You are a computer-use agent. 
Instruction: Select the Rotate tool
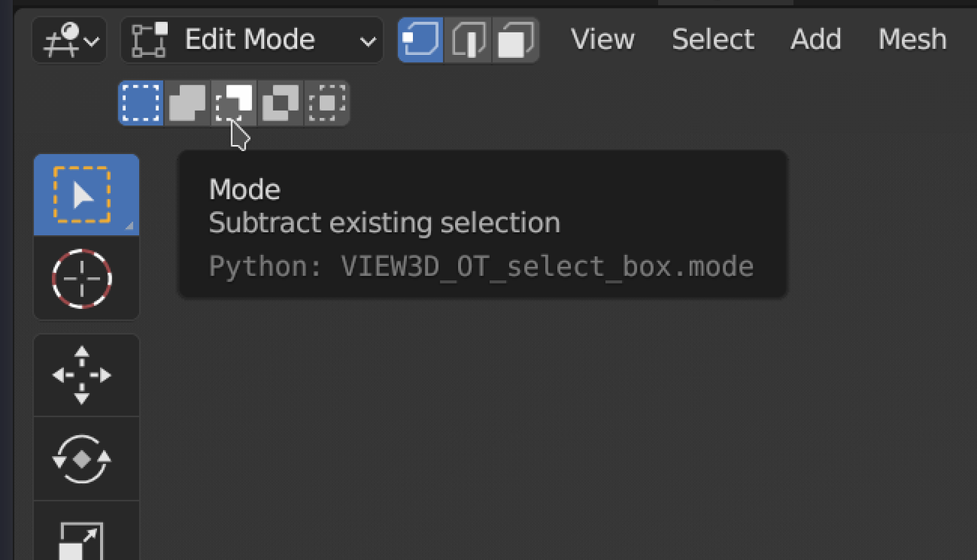tap(86, 459)
